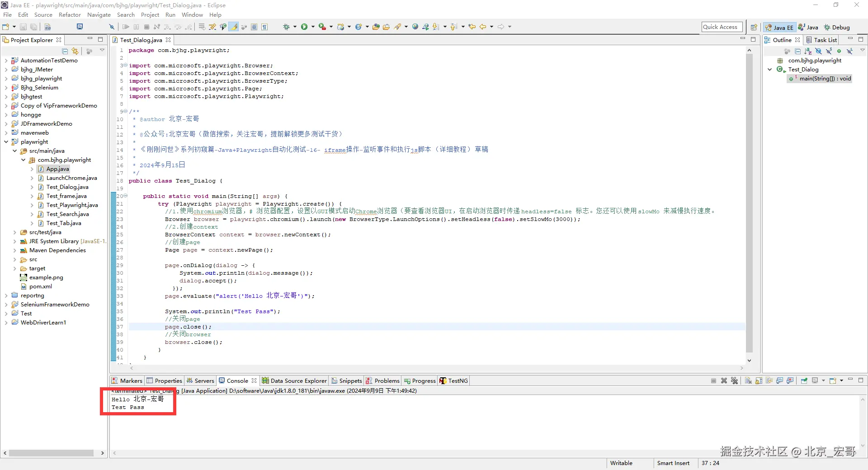Open the Run dropdown arrow
This screenshot has height=470, width=868.
(313, 27)
